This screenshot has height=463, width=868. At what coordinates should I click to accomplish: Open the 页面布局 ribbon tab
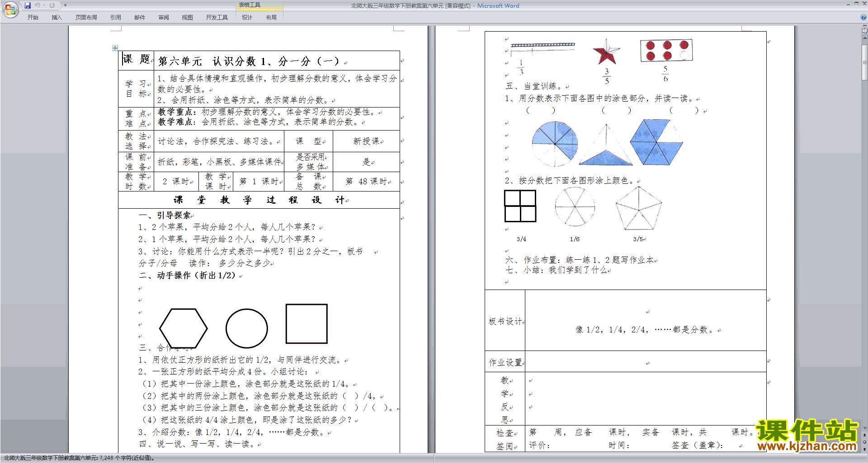click(86, 17)
